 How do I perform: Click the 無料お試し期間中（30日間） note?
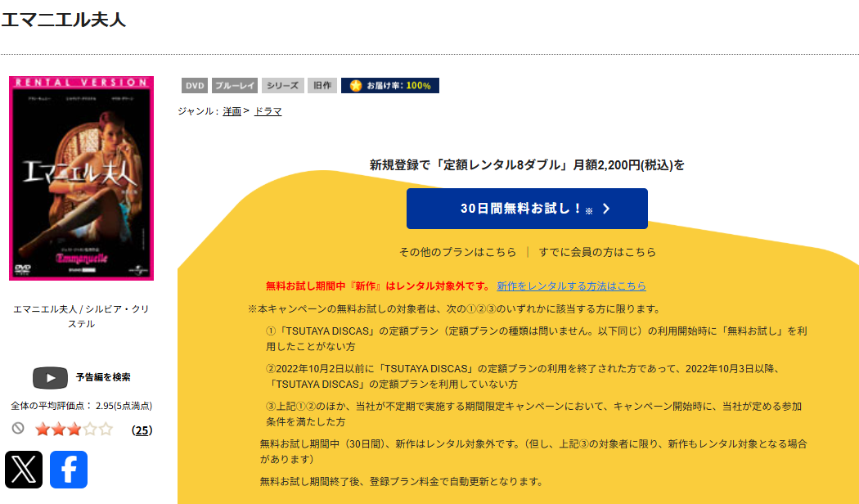(x=533, y=452)
